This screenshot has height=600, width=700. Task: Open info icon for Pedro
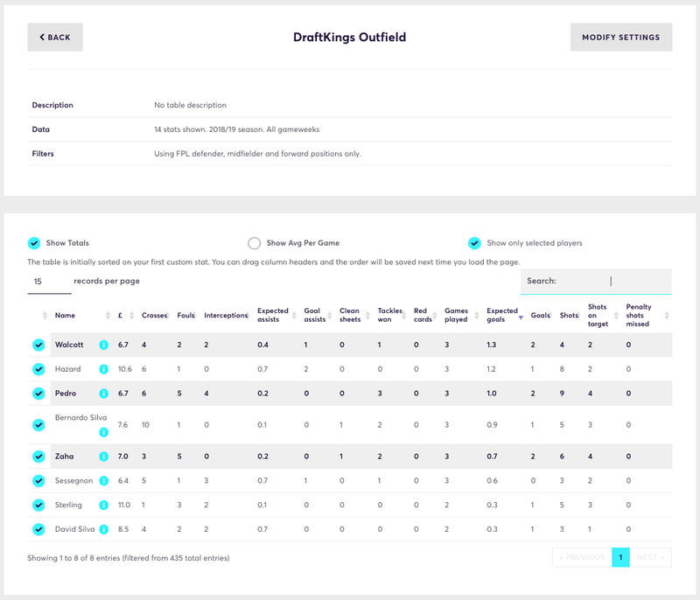(x=103, y=394)
